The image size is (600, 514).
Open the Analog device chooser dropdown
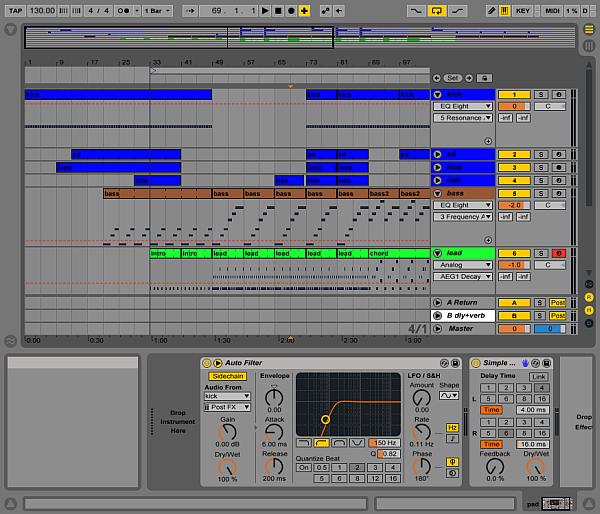pos(463,264)
